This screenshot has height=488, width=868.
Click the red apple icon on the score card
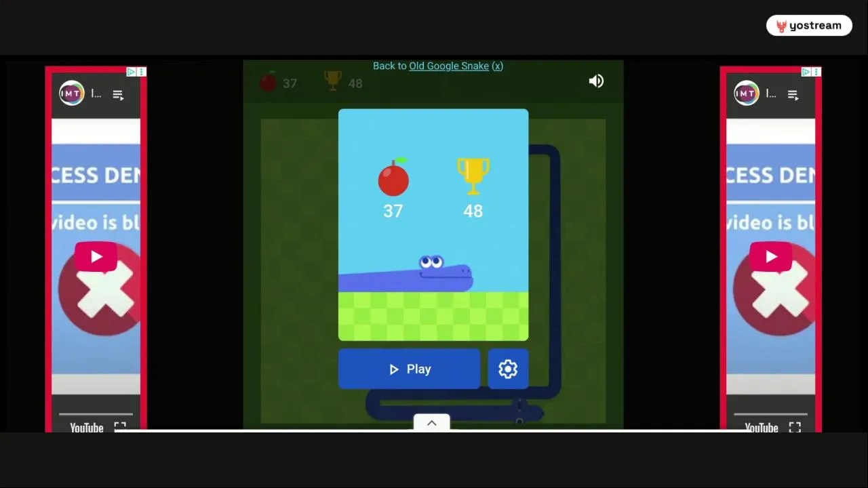click(x=393, y=177)
